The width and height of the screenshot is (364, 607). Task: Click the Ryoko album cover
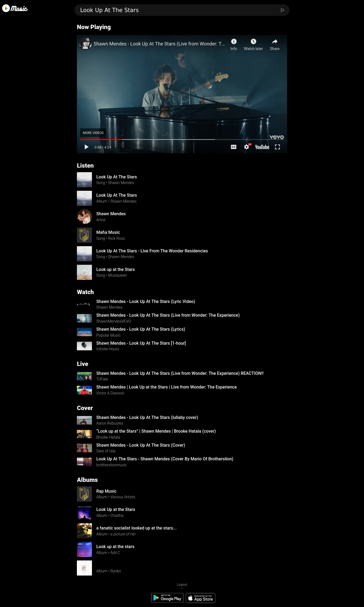tap(84, 568)
